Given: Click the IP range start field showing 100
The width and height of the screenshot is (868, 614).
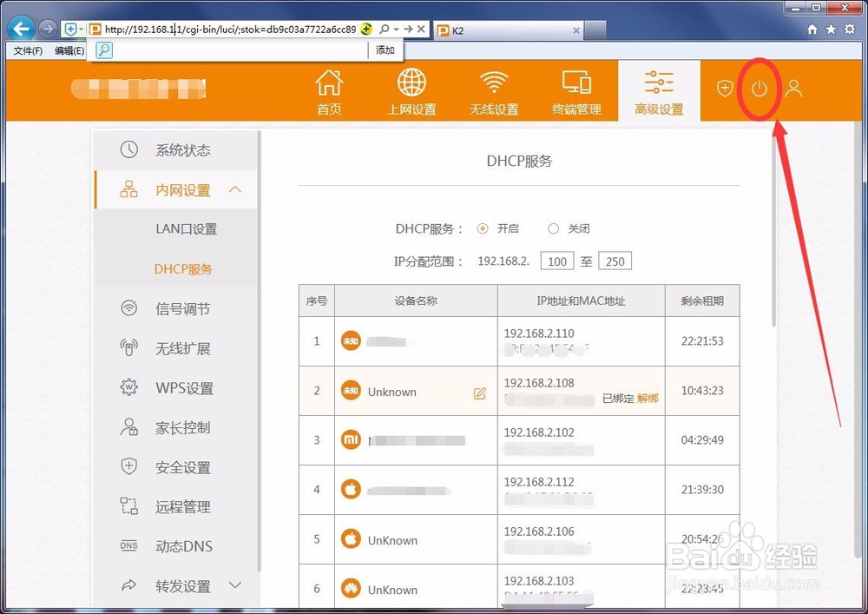Looking at the screenshot, I should 556,261.
